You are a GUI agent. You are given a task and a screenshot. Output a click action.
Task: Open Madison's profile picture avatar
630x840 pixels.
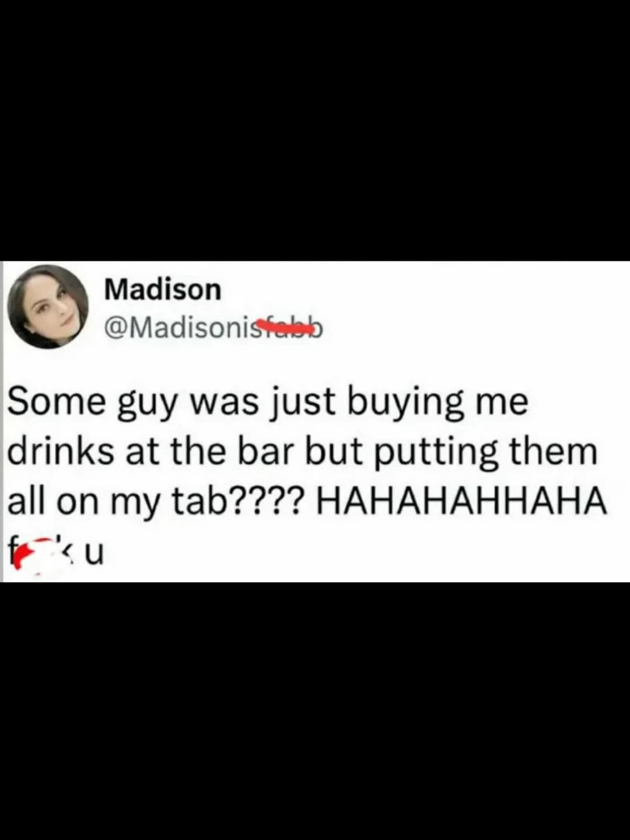[48, 307]
